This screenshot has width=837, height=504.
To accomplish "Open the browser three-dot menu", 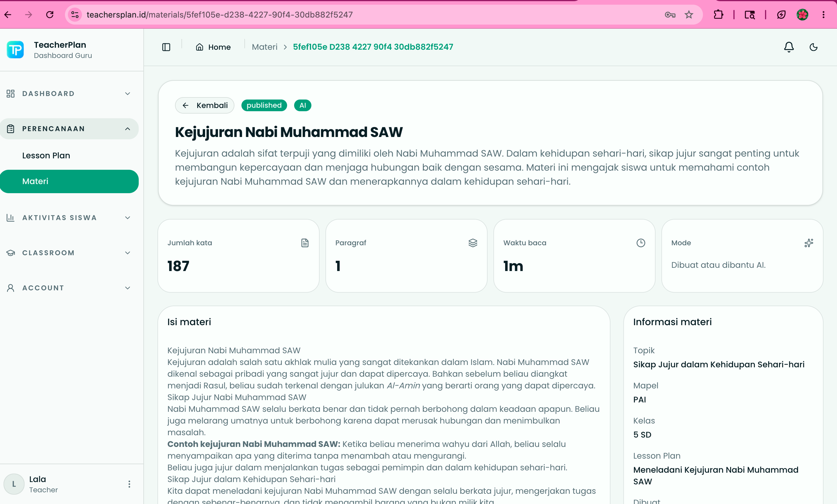I will [x=824, y=15].
